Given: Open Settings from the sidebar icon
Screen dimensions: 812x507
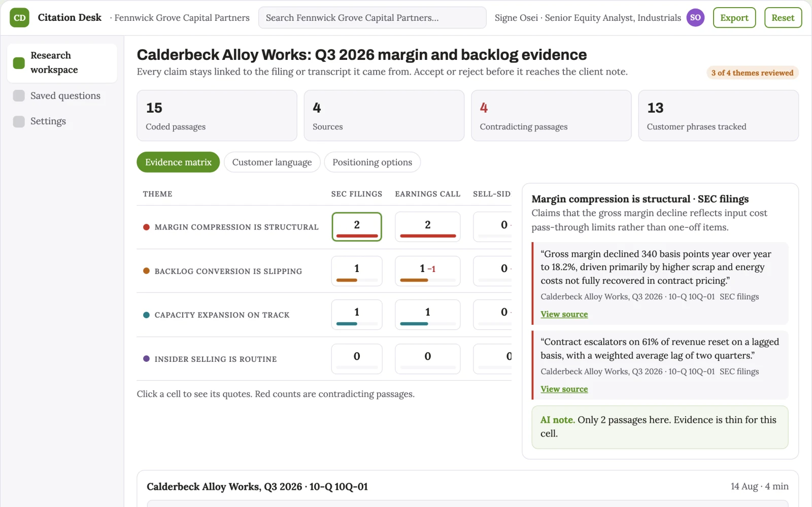Looking at the screenshot, I should pos(19,121).
